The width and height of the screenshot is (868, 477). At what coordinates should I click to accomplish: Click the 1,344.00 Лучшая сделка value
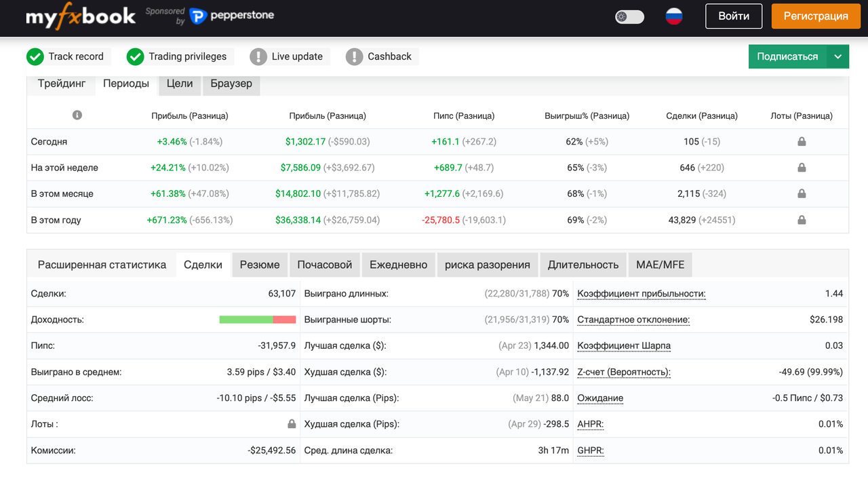(551, 345)
